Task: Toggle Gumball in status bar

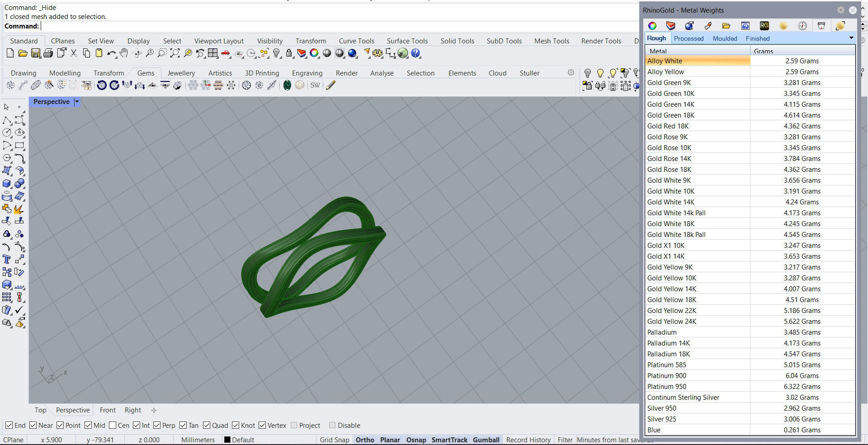Action: tap(486, 440)
